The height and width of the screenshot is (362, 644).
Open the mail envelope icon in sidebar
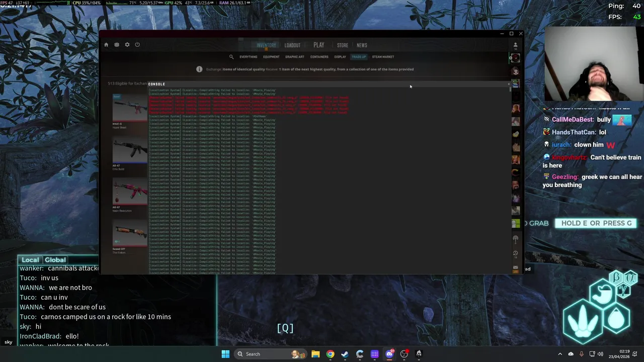515,268
